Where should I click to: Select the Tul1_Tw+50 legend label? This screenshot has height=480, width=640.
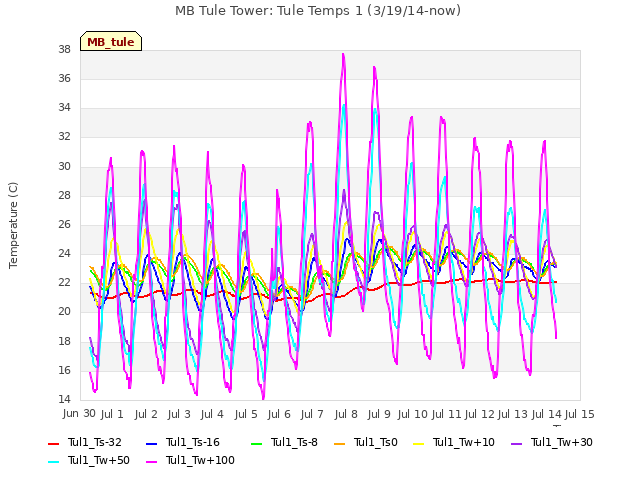coord(99,460)
